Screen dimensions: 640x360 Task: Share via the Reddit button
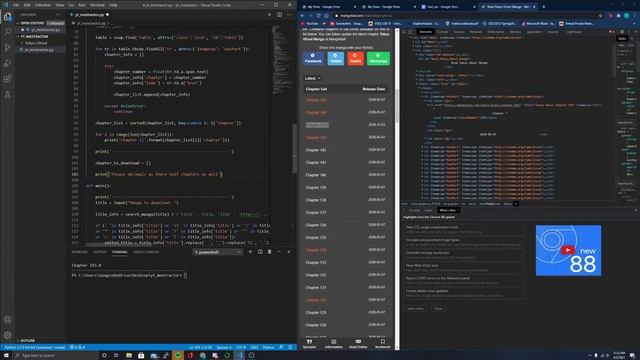[x=356, y=58]
